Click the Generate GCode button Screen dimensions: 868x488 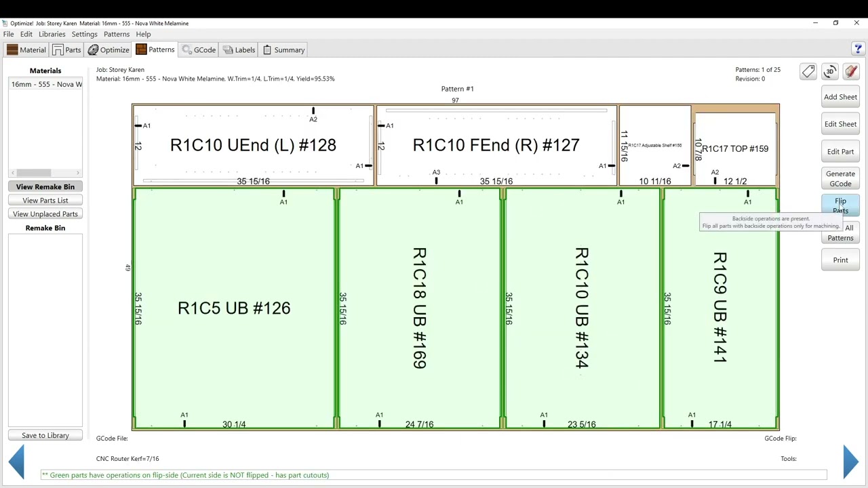[x=840, y=178]
